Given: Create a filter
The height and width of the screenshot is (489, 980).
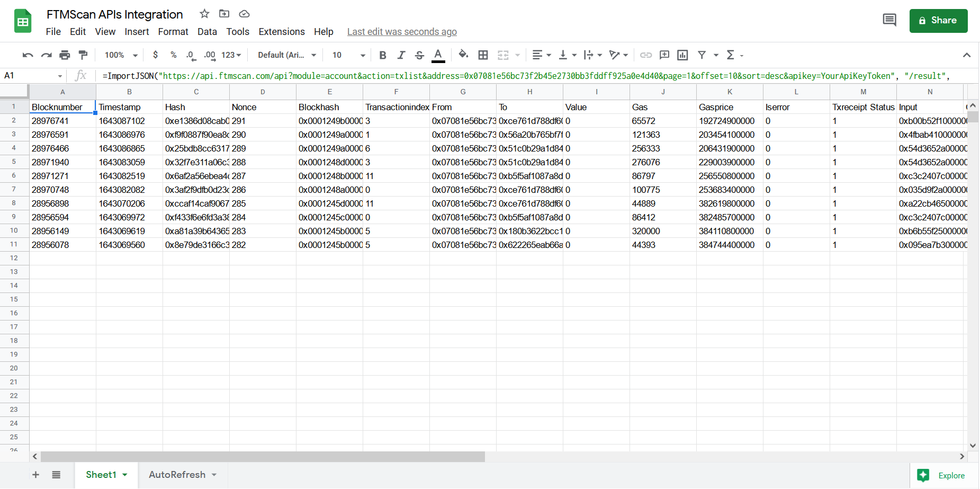Looking at the screenshot, I should pos(702,55).
